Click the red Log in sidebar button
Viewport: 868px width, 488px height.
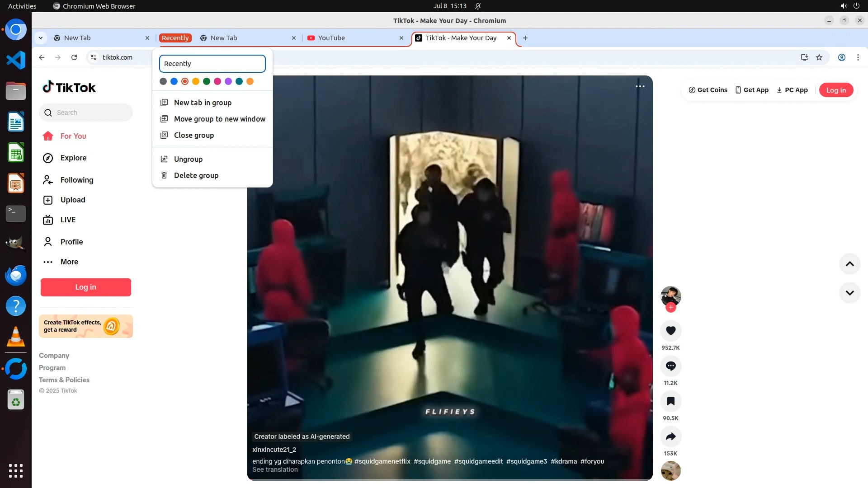[85, 287]
